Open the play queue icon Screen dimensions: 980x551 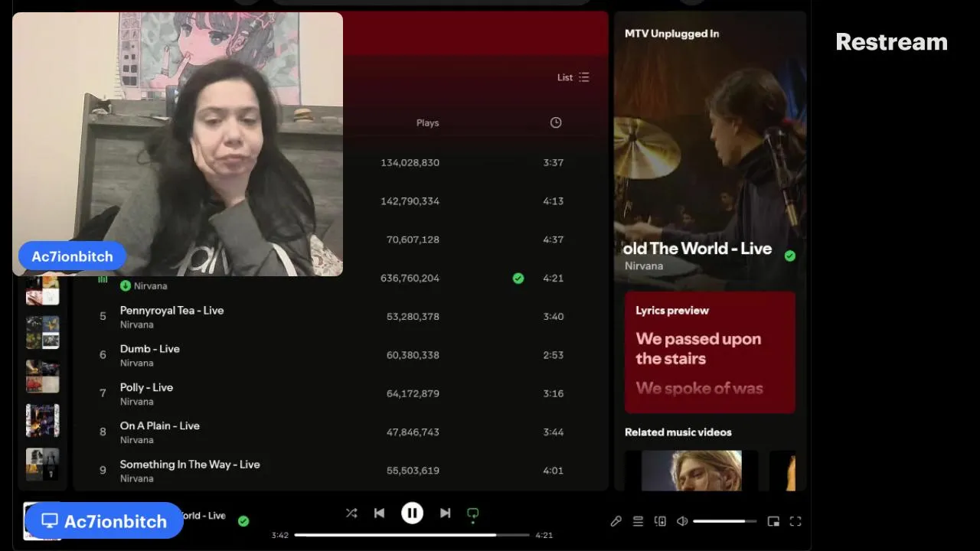638,521
